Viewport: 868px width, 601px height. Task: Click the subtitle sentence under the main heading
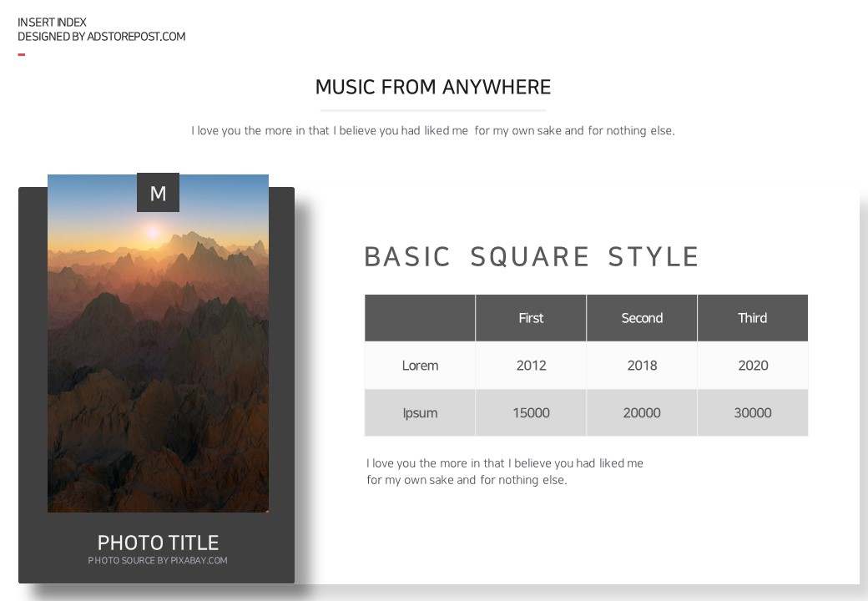click(x=433, y=130)
